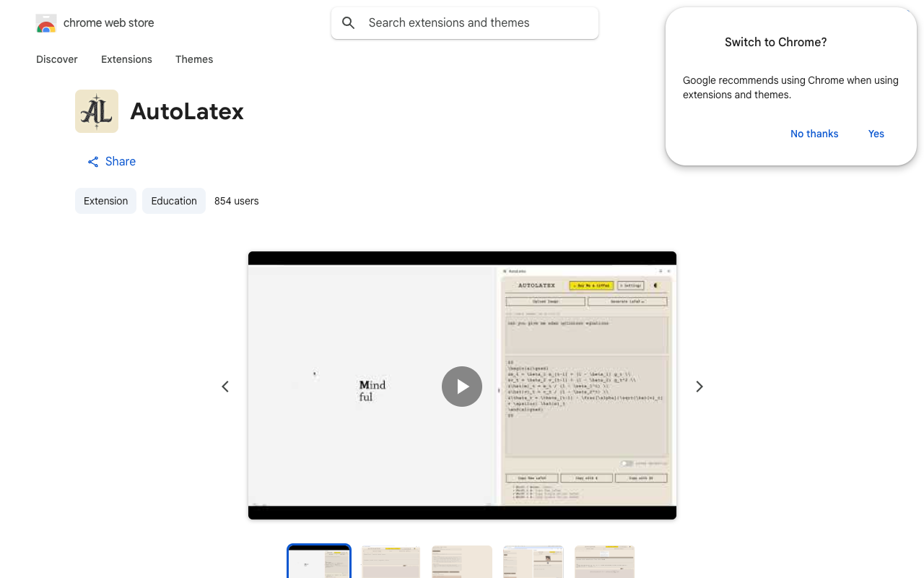Click the Share link
The height and width of the screenshot is (578, 924).
click(x=112, y=162)
